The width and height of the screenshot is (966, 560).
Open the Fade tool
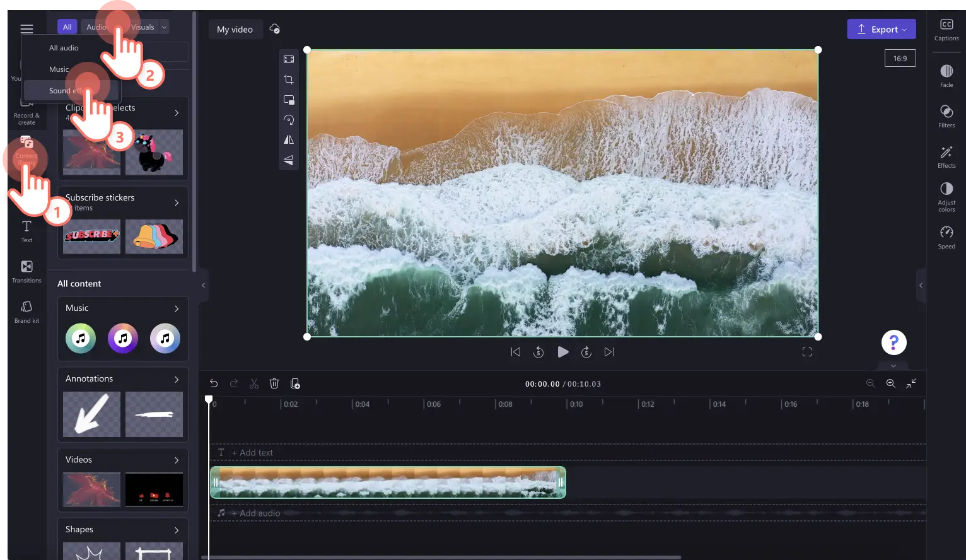pos(946,76)
